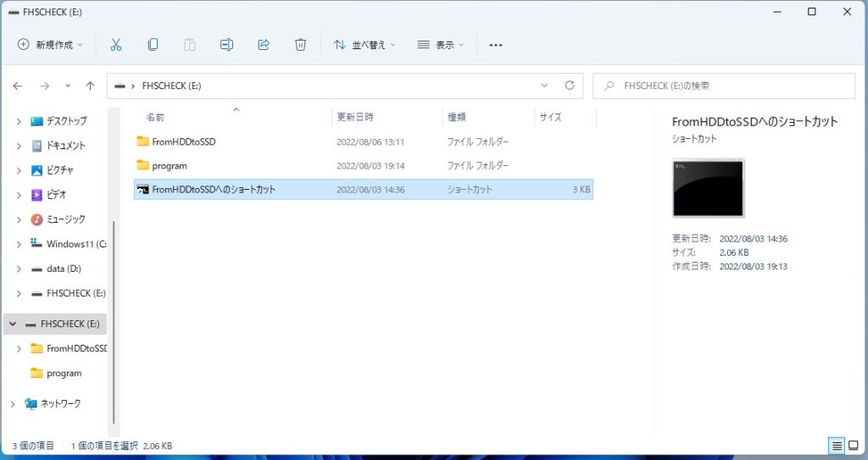This screenshot has height=460, width=868.
Task: Sort by 更新日時 column header
Action: pos(355,118)
